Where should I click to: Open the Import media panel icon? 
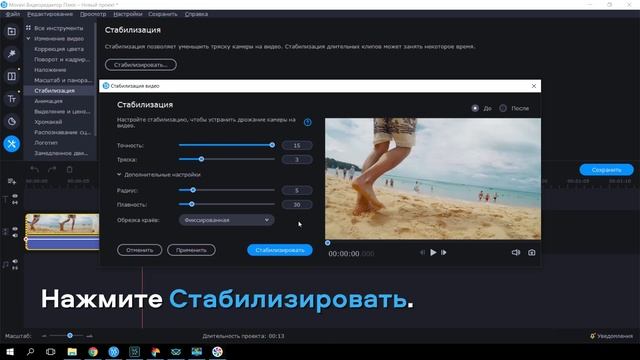click(11, 31)
